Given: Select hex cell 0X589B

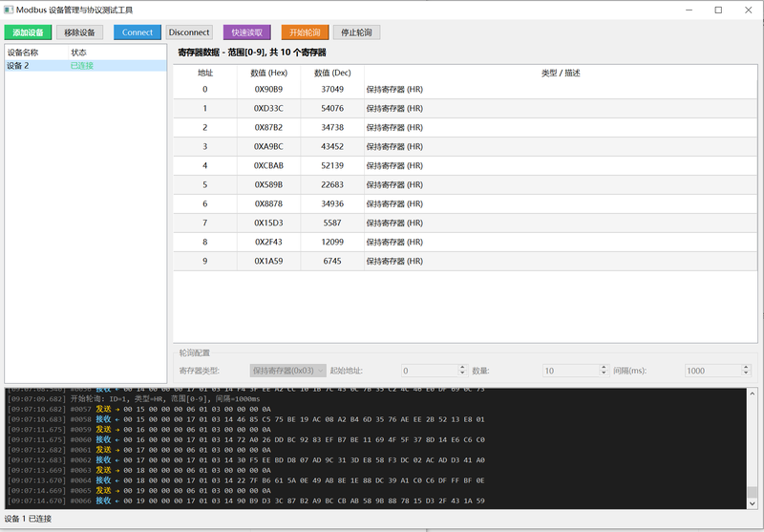Looking at the screenshot, I should [268, 185].
